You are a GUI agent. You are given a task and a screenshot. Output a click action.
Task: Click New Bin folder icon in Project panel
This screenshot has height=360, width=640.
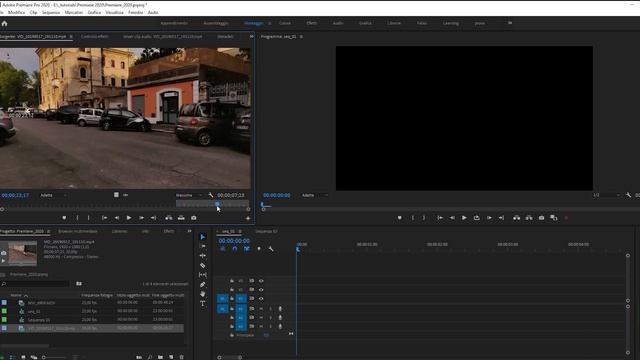pos(160,357)
